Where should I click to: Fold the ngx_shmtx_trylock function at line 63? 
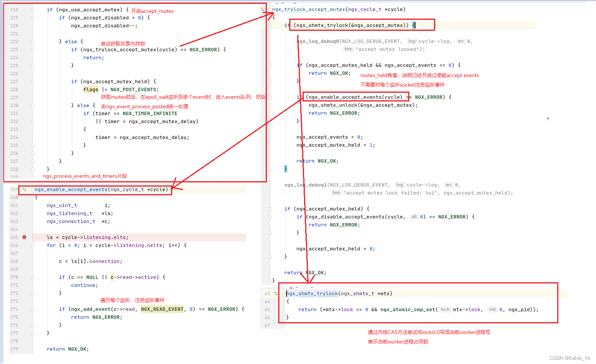(x=284, y=293)
